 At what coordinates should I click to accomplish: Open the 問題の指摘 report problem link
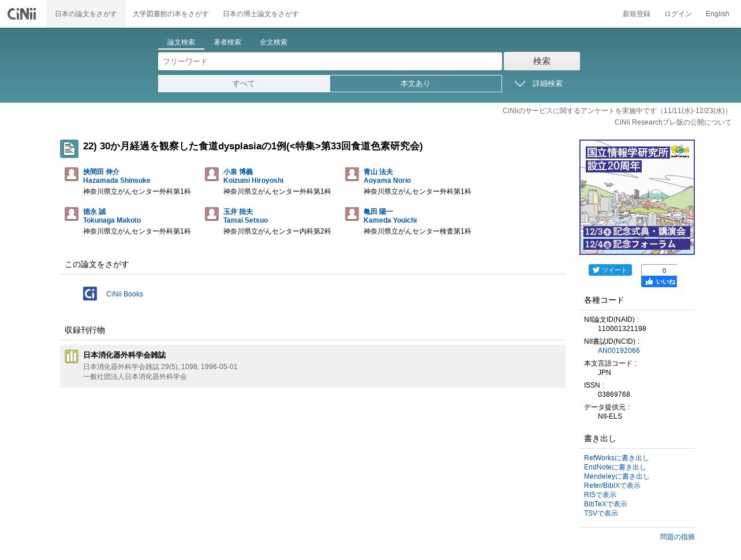pos(678,537)
